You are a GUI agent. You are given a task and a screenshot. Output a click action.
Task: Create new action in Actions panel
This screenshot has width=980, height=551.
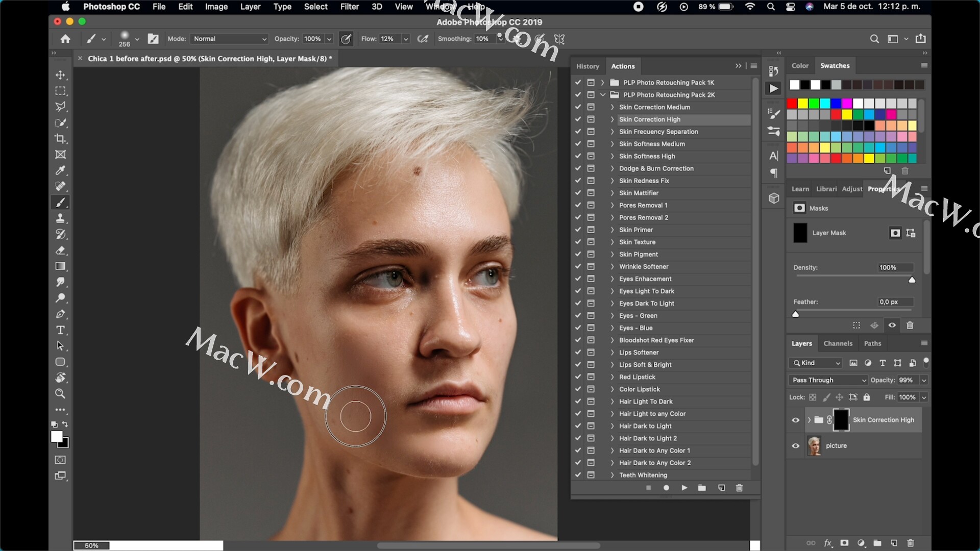pyautogui.click(x=721, y=488)
